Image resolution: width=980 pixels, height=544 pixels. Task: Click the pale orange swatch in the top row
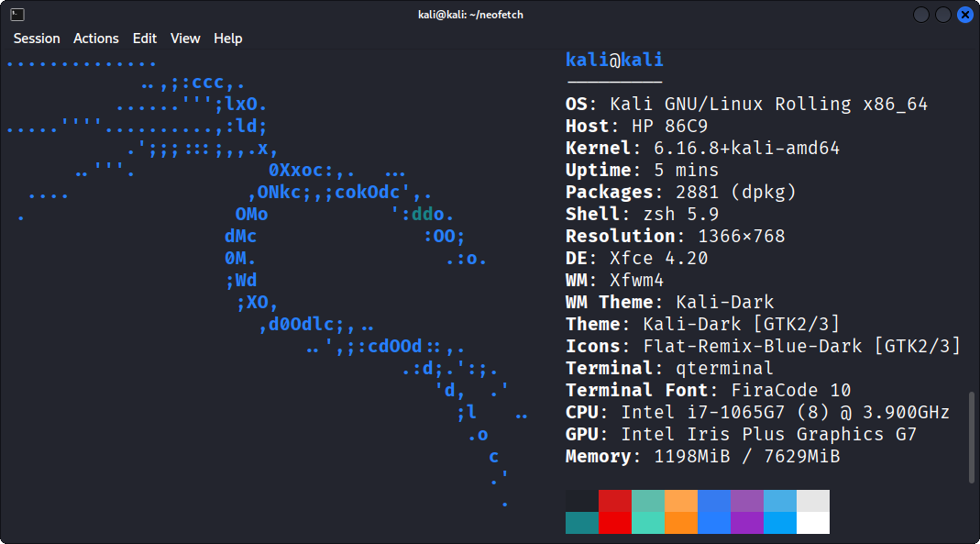click(681, 500)
